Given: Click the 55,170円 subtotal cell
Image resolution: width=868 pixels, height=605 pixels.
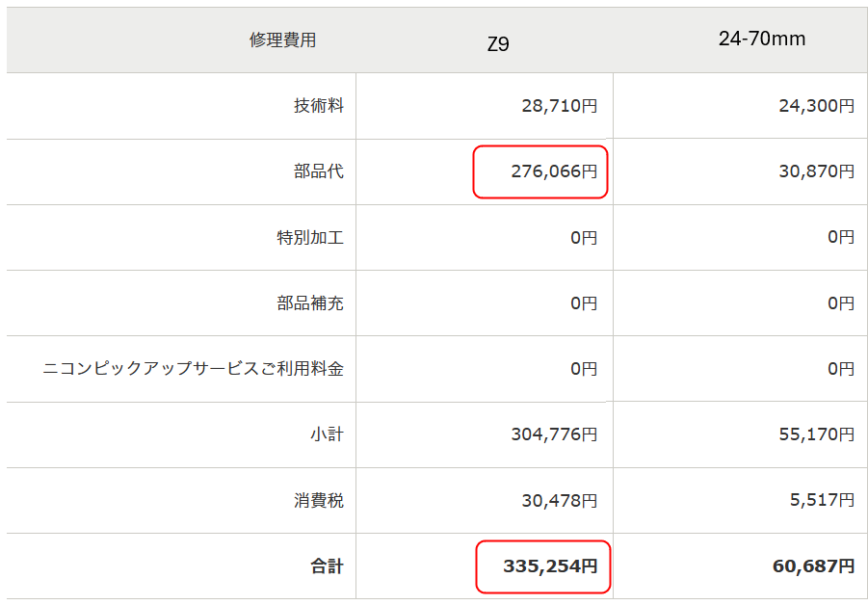Looking at the screenshot, I should coord(816,434).
